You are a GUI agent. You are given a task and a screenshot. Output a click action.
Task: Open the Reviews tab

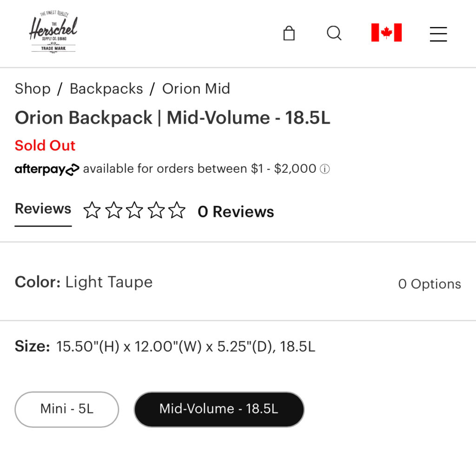coord(43,209)
